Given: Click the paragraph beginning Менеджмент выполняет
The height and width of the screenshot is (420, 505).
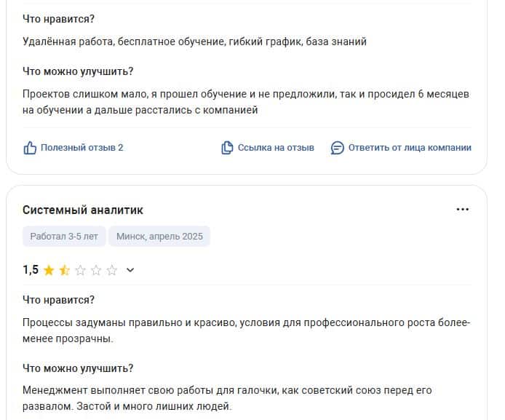Looking at the screenshot, I should pos(227,398).
